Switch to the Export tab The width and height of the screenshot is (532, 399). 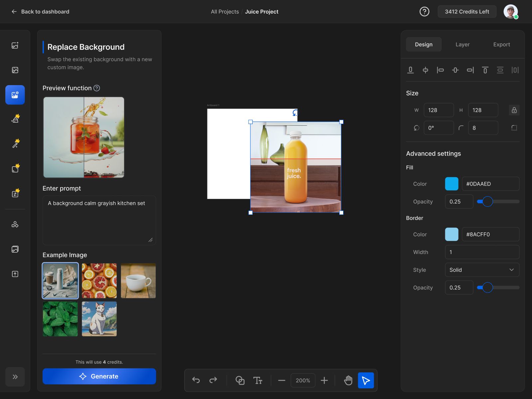click(x=501, y=44)
